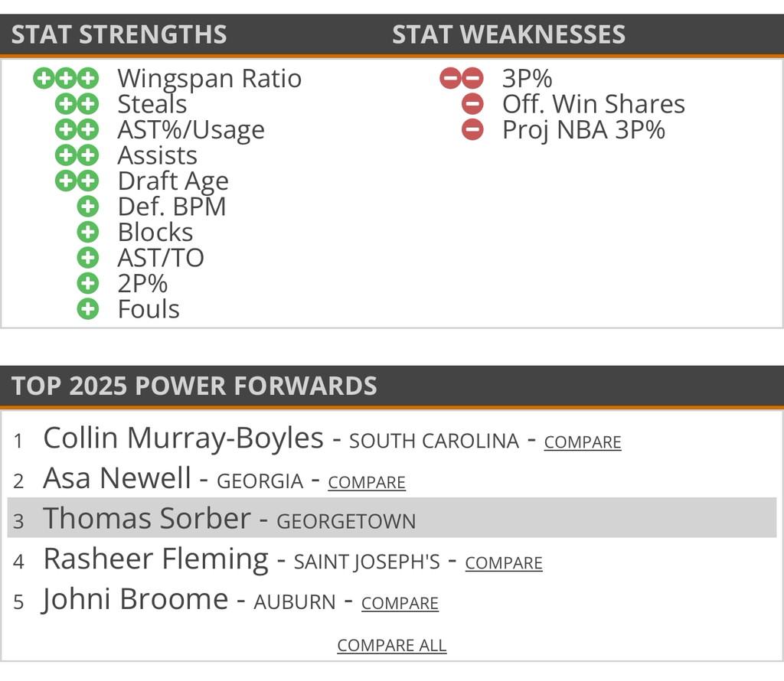Select the highlighted Thomas Sorber row
This screenshot has width=784, height=681.
(x=392, y=518)
